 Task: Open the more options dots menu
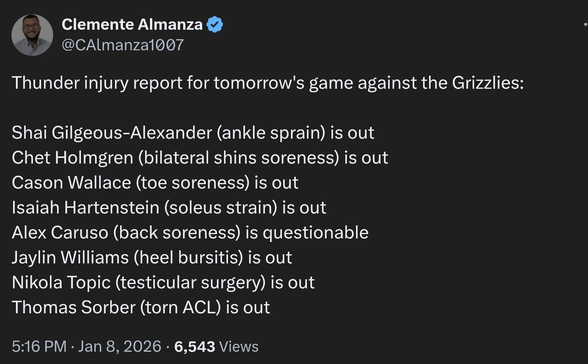pyautogui.click(x=585, y=25)
